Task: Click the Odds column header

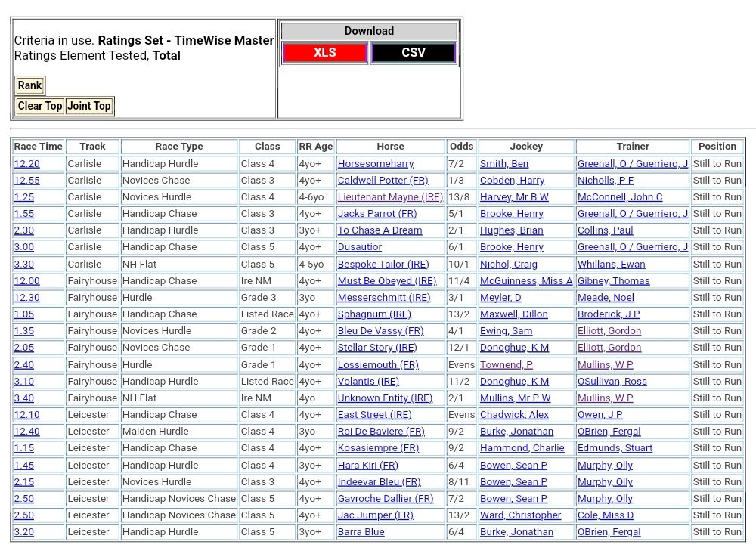Action: pos(461,147)
